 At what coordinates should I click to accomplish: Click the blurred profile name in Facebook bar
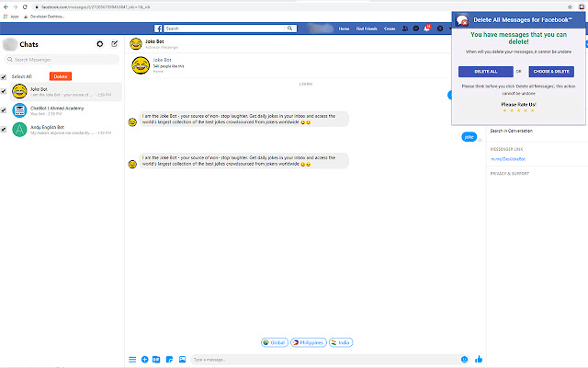(321, 29)
